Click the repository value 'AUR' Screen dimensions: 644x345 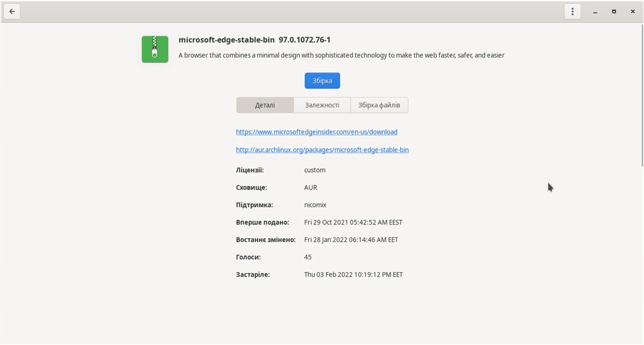click(311, 187)
